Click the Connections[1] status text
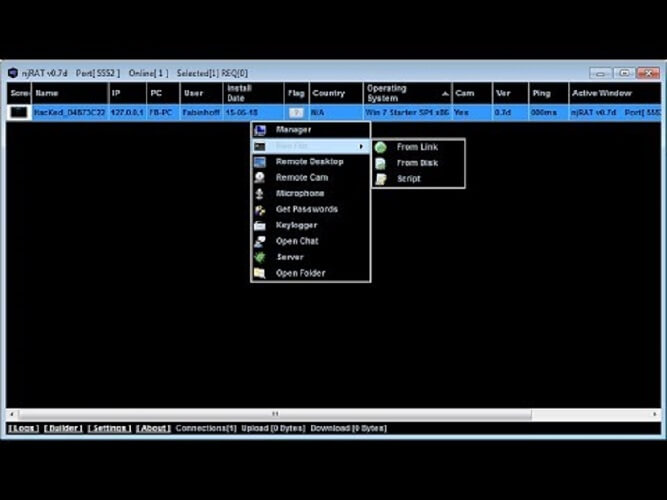Screen dimensions: 667x500 pyautogui.click(x=206, y=428)
